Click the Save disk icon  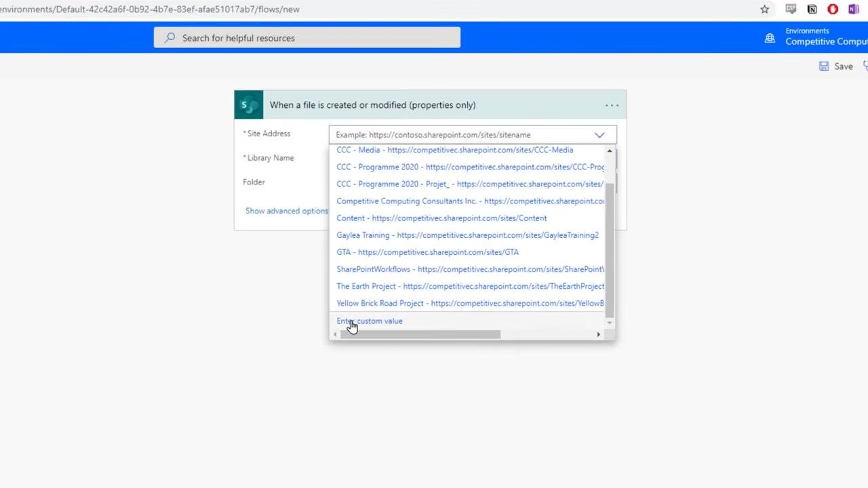point(824,66)
